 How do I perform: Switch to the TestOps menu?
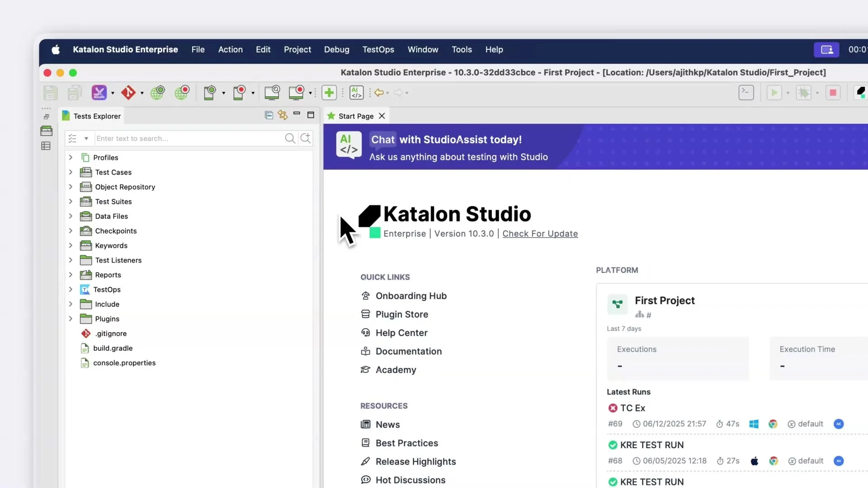pyautogui.click(x=378, y=50)
